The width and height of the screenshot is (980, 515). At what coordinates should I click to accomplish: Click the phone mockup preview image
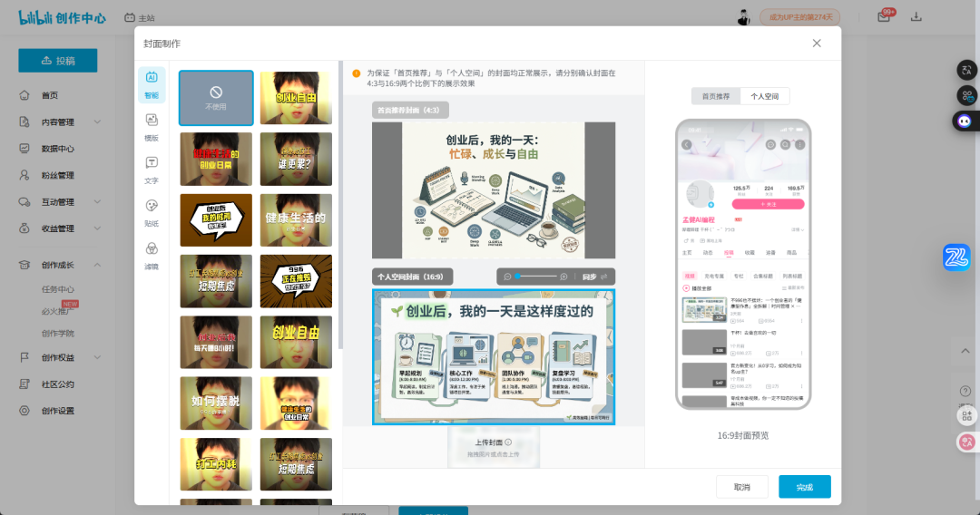pos(743,264)
